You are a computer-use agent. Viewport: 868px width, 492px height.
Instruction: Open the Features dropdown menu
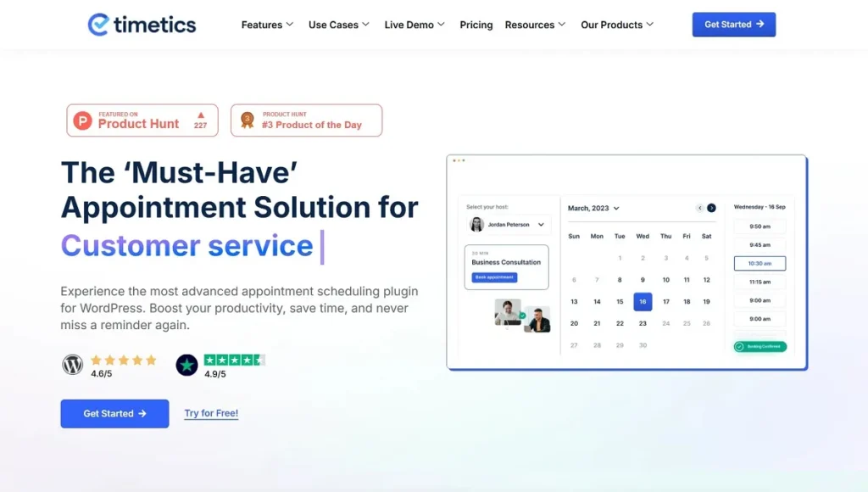[x=267, y=25]
